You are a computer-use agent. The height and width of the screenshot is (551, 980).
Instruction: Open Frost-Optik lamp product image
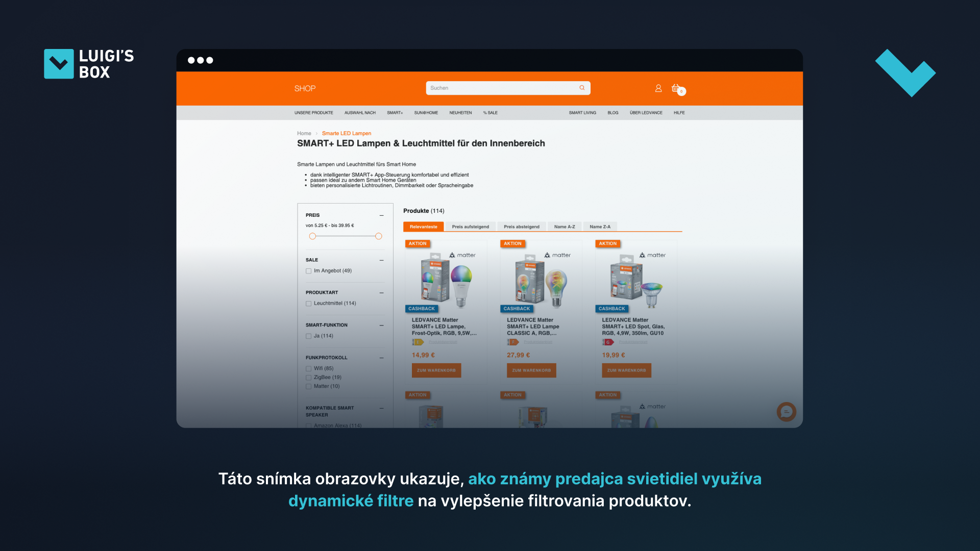pos(446,280)
